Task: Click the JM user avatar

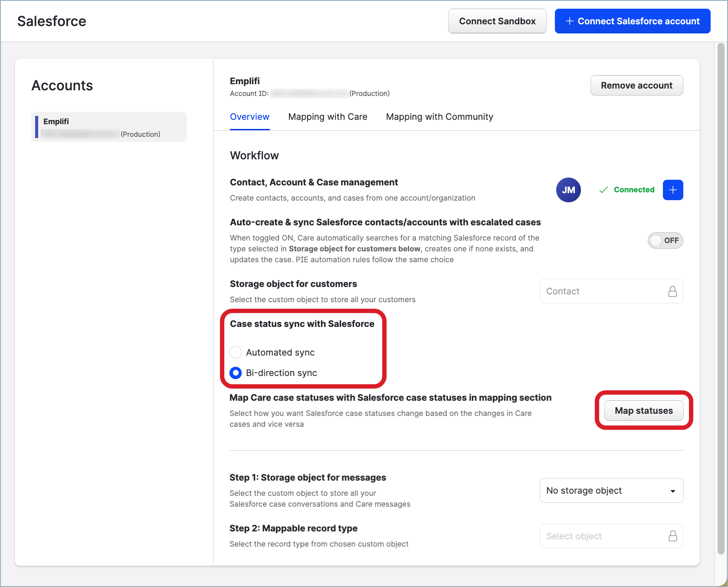Action: [568, 190]
